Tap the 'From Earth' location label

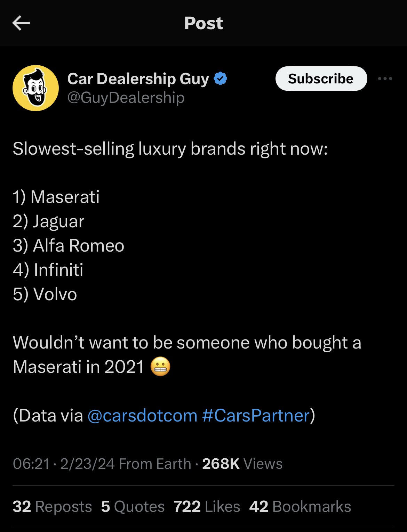(155, 464)
